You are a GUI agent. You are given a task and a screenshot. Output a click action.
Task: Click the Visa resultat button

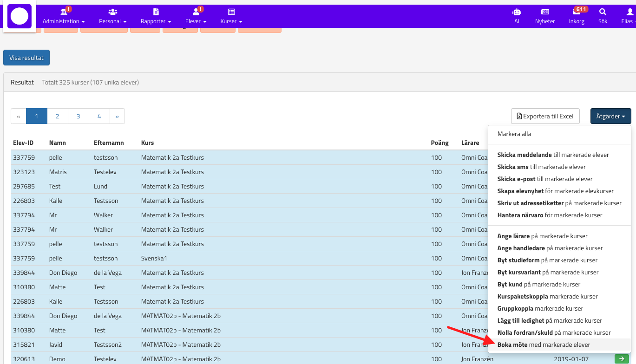point(26,58)
